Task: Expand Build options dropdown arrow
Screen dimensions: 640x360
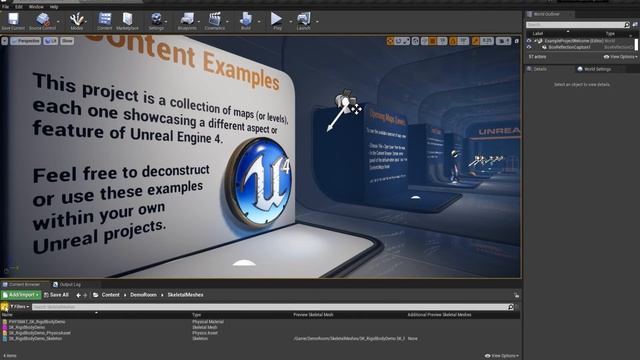Action: point(259,21)
